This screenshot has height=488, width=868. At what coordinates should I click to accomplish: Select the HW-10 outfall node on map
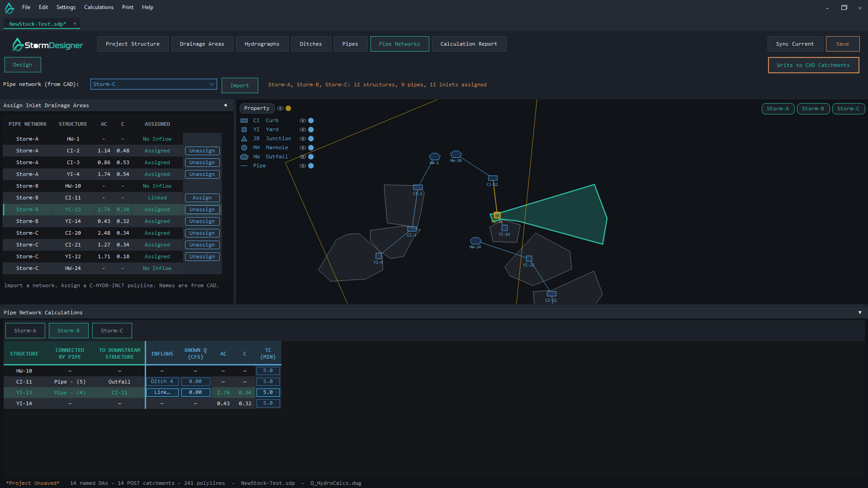coord(456,154)
